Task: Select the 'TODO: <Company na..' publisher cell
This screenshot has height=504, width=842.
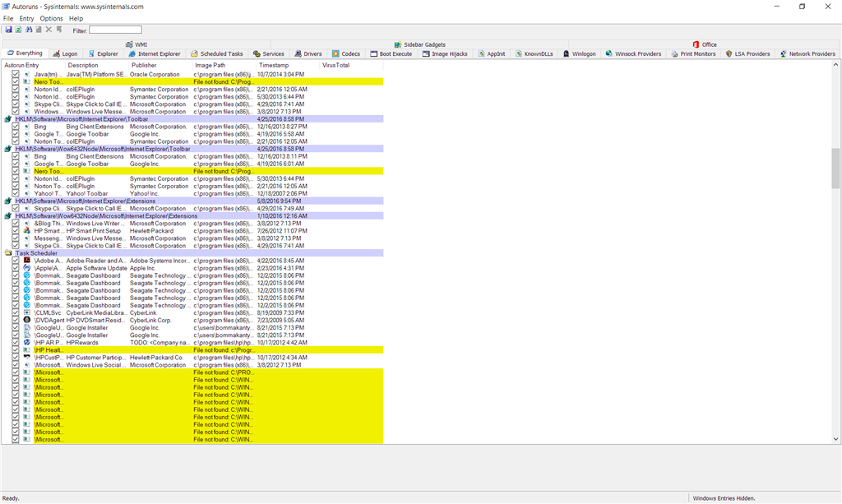Action: 160,343
